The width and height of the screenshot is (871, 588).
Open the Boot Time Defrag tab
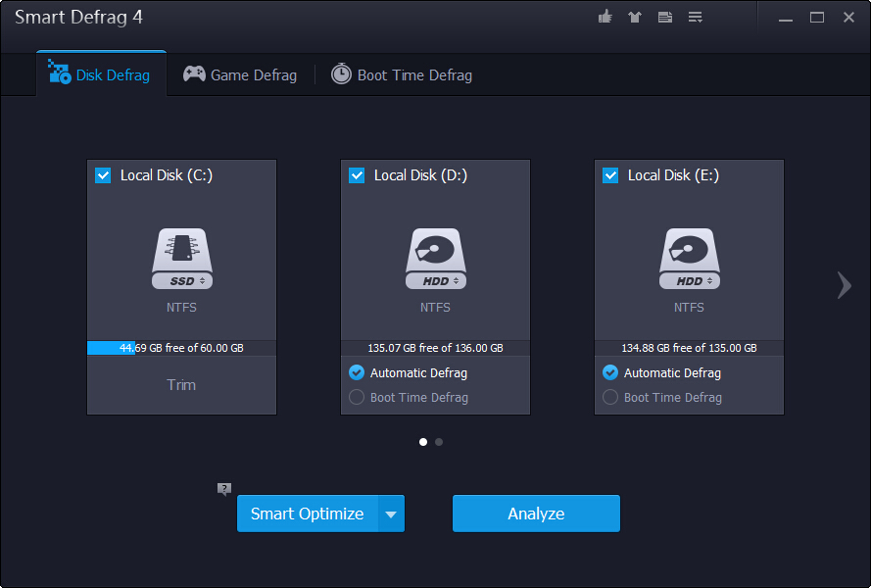tap(402, 74)
